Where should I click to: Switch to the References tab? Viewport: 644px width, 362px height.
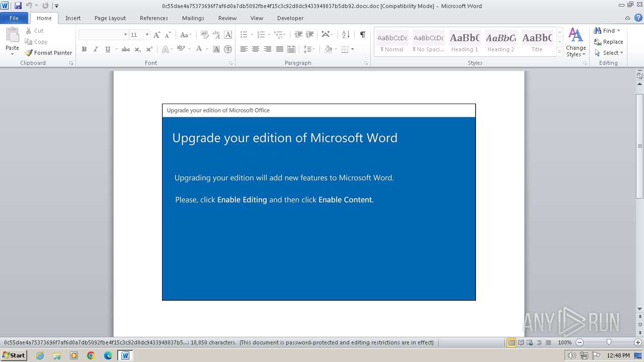154,18
